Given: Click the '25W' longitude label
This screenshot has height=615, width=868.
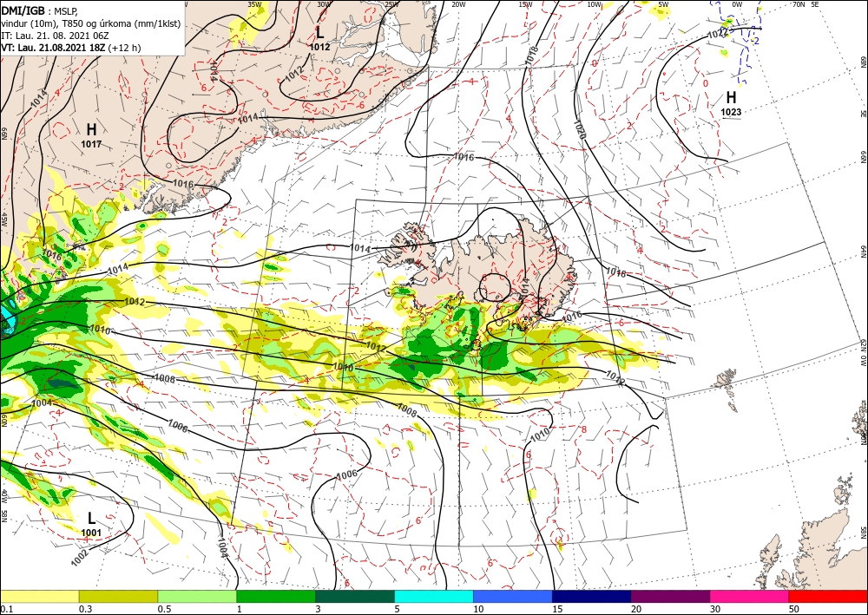Looking at the screenshot, I should click(391, 4).
